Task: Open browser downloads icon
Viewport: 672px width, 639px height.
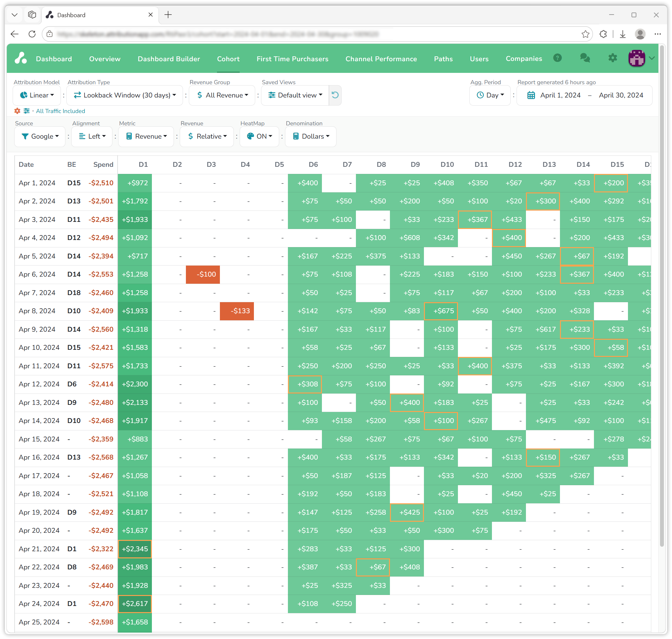Action: (x=623, y=34)
